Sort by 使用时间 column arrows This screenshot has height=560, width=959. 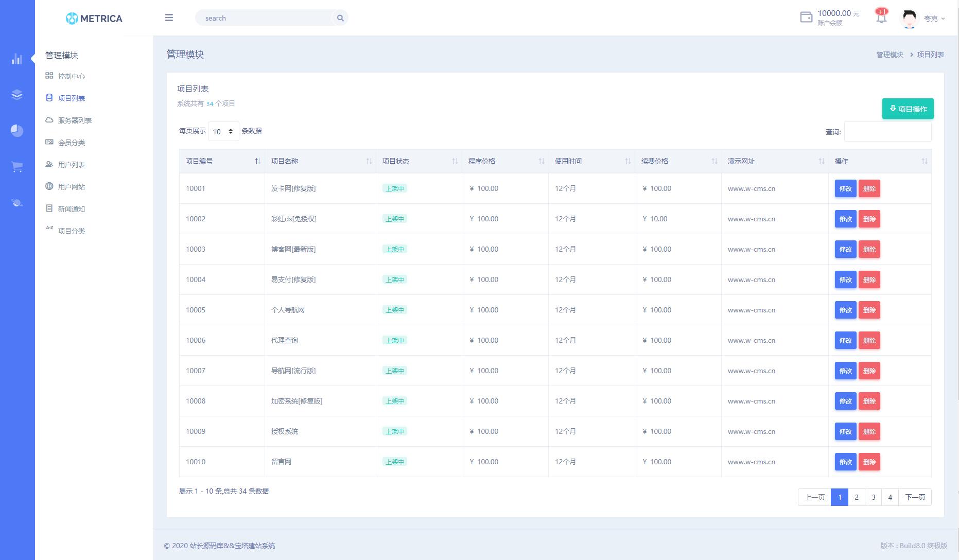click(628, 161)
